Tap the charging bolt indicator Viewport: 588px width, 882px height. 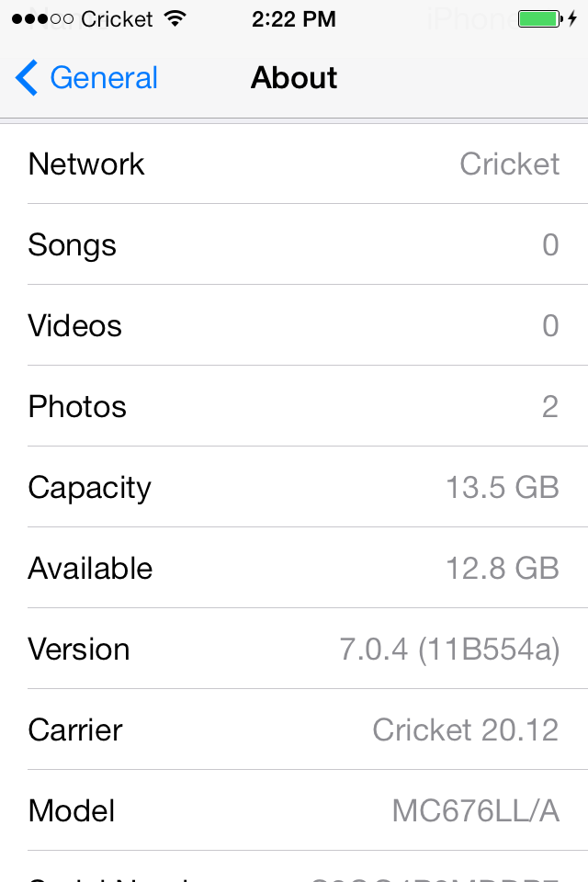572,18
